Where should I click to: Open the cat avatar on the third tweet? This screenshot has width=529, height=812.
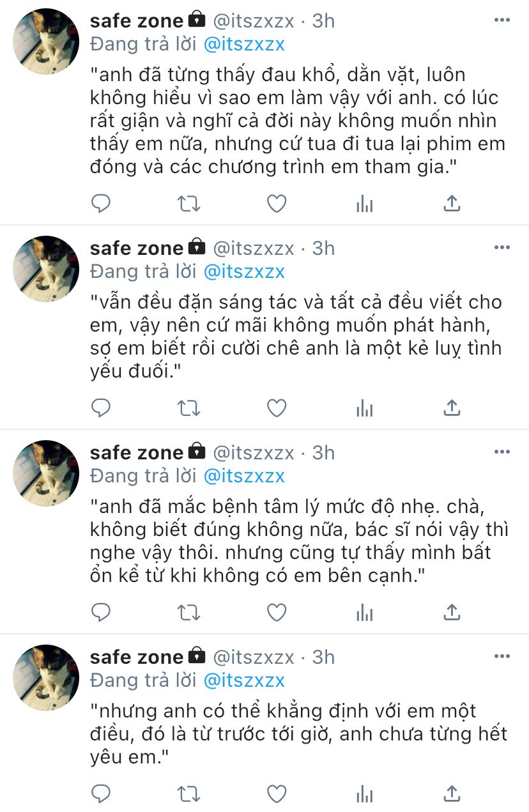click(x=46, y=473)
